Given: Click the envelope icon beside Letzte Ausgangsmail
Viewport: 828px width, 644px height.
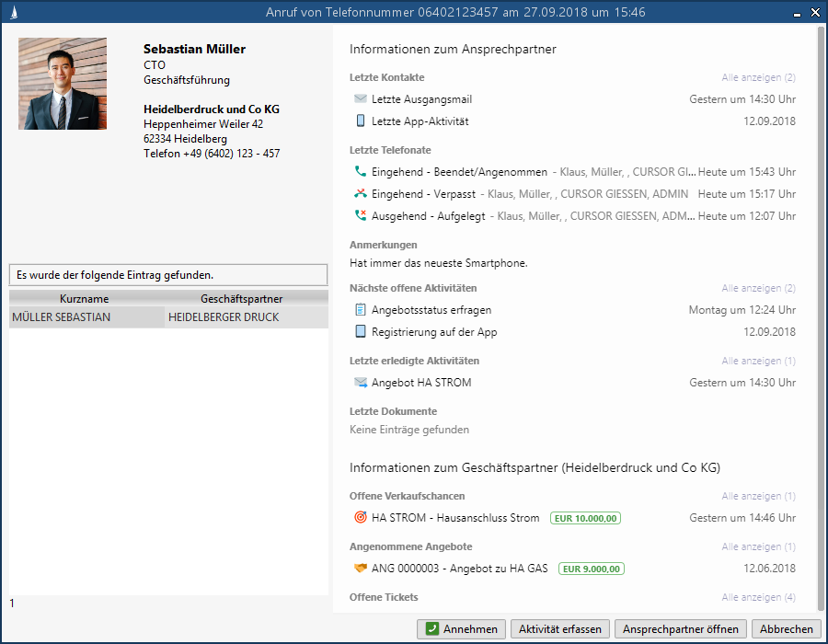Looking at the screenshot, I should coord(360,98).
